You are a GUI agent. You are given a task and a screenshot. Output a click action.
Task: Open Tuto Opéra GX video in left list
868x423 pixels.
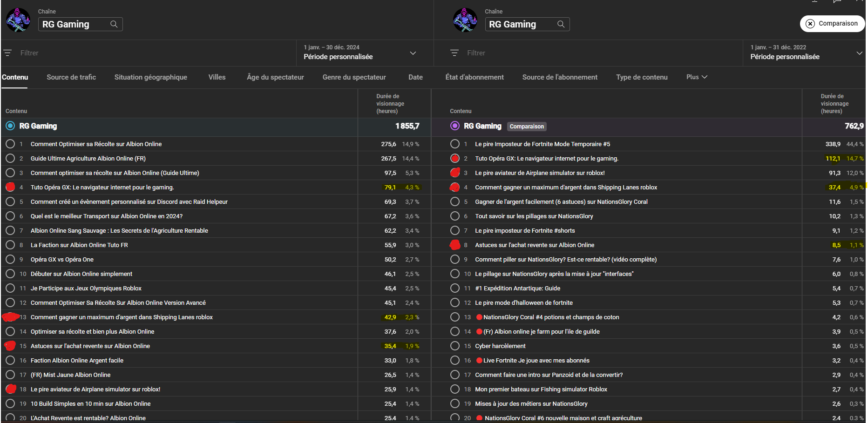(x=102, y=188)
